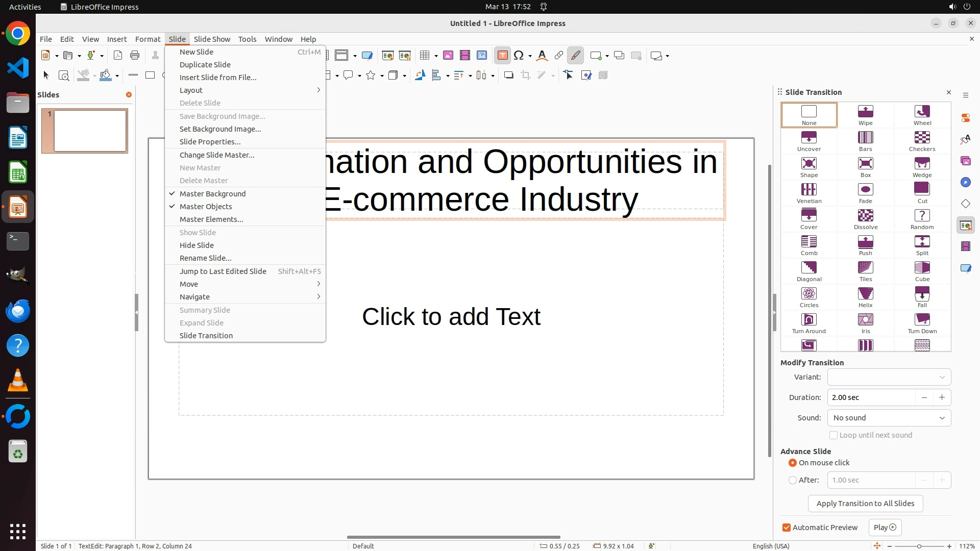Click Duplicate Slide menu entry
Screen dimensions: 980x551
coord(205,65)
